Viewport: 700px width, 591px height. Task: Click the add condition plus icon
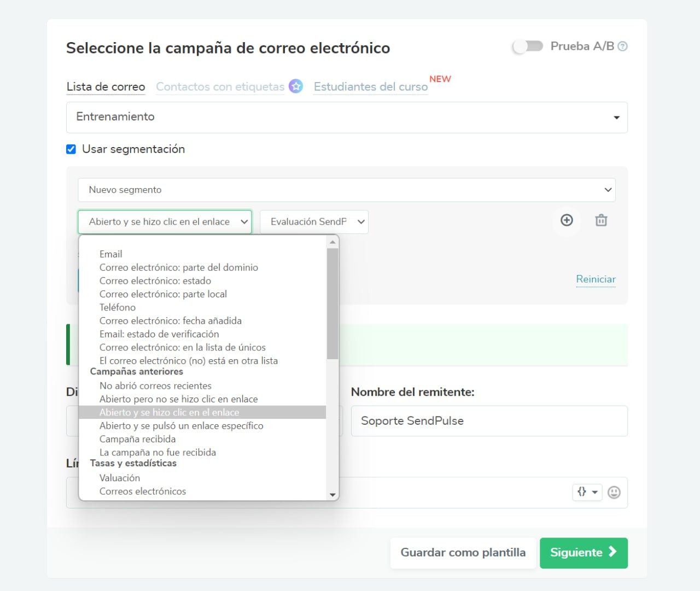click(567, 220)
